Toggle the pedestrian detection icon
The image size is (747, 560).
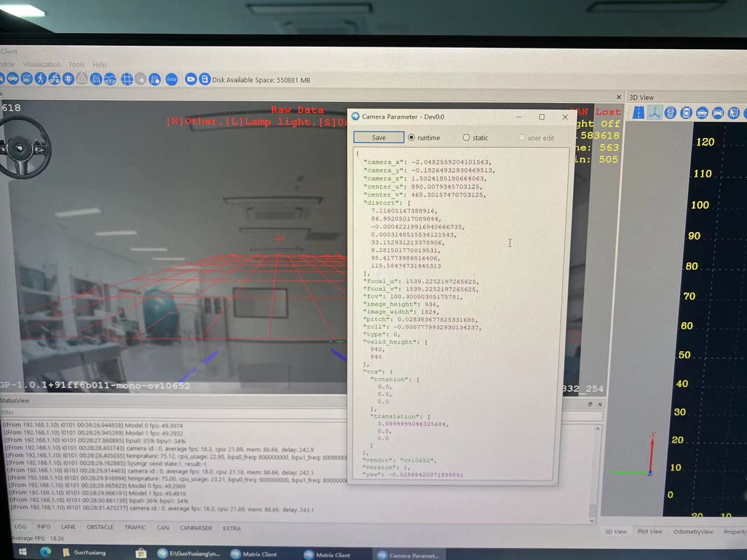40,79
